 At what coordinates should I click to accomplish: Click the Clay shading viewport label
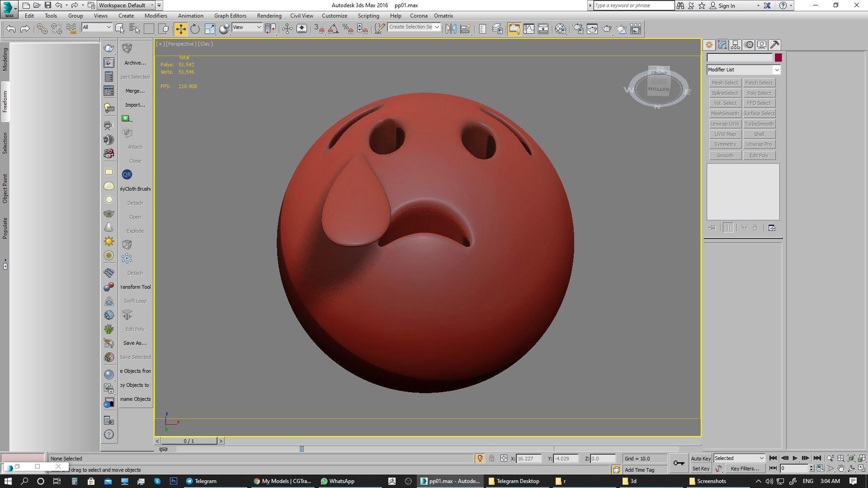[205, 44]
